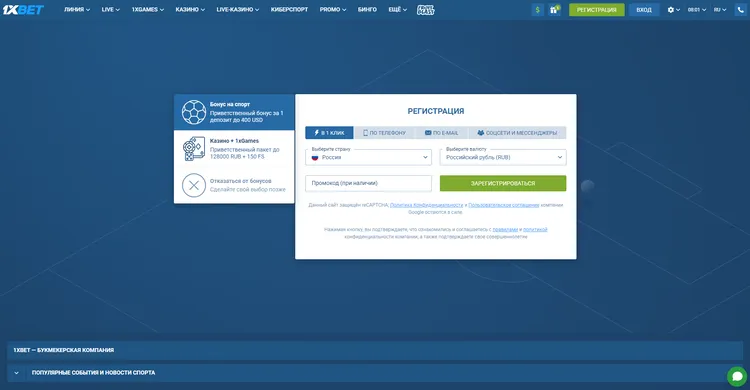The width and height of the screenshot is (750, 390).
Task: Open the политикой link
Action: tap(535, 230)
